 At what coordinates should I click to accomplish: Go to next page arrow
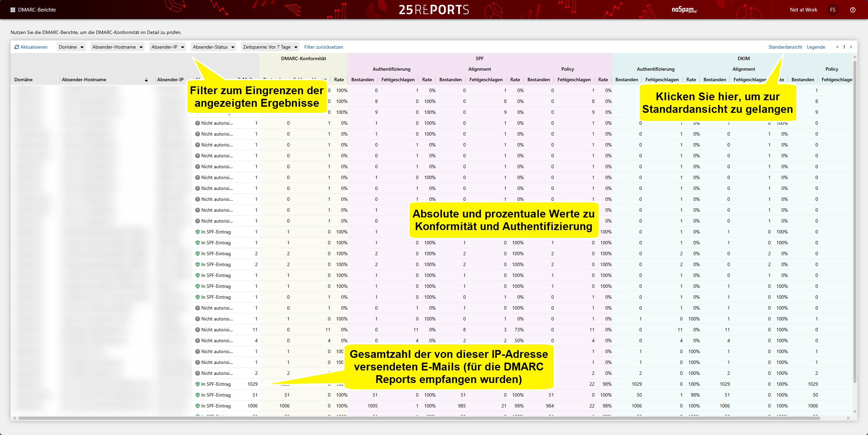851,47
